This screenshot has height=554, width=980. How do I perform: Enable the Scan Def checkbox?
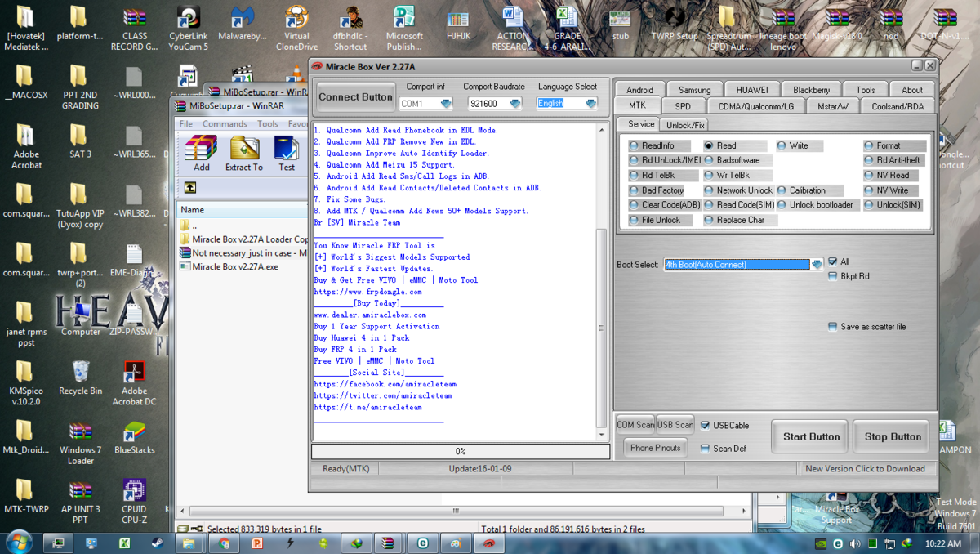pyautogui.click(x=724, y=449)
